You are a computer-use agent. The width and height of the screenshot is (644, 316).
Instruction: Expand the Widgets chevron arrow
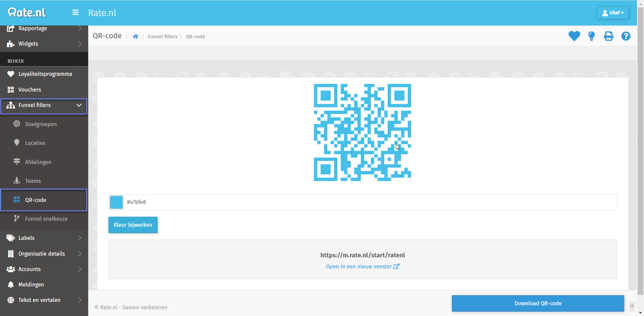coord(80,44)
